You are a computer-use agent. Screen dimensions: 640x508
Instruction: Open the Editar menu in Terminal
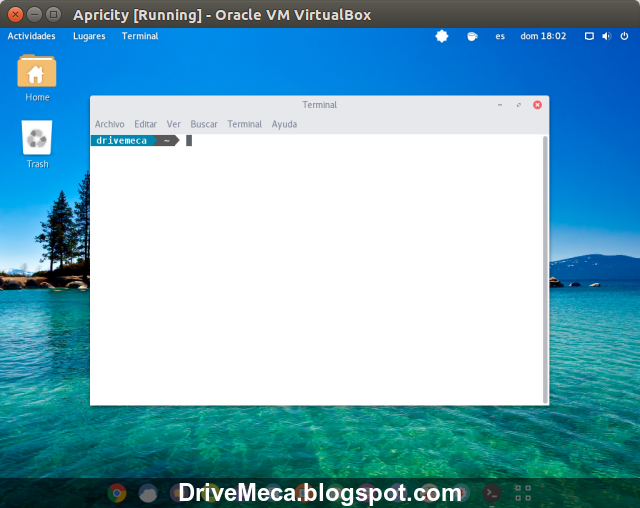(145, 124)
